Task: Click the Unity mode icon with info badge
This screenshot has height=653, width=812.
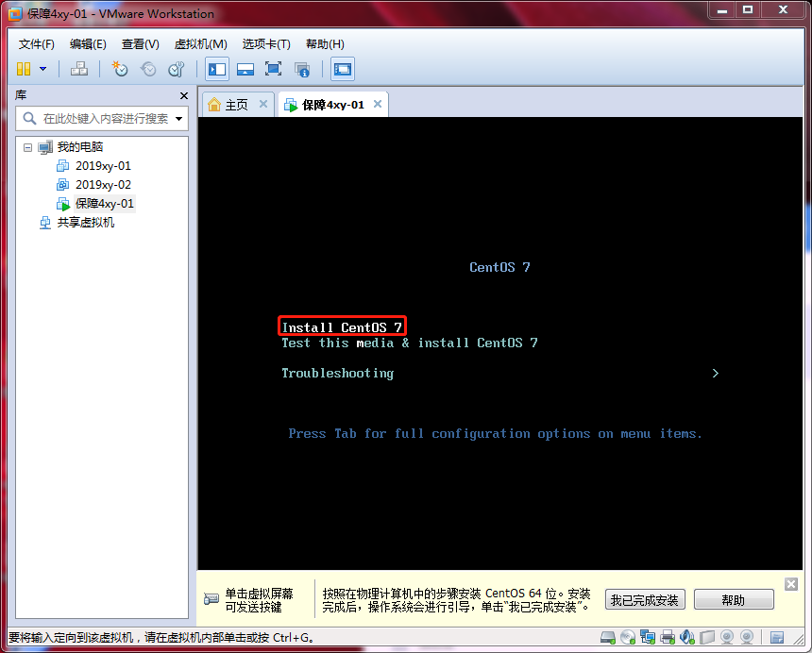Action: [302, 69]
